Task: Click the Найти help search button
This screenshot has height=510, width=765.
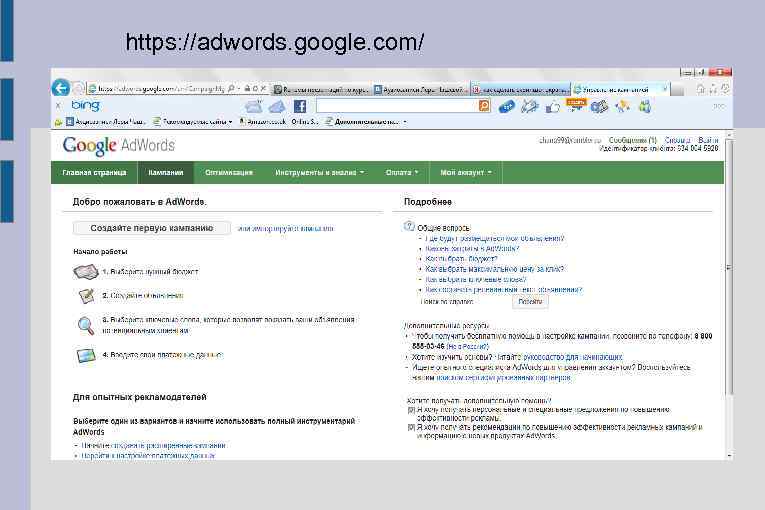Action: pos(530,302)
